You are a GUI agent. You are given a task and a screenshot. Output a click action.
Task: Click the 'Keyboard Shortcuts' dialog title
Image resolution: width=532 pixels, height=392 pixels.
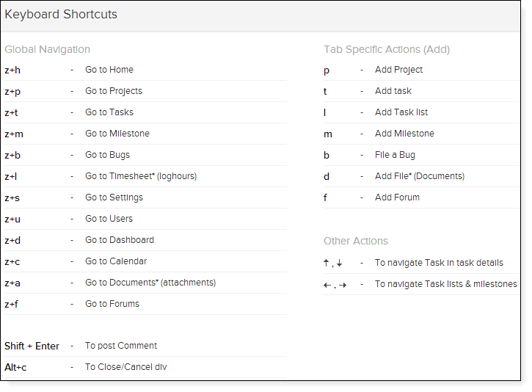coord(61,15)
